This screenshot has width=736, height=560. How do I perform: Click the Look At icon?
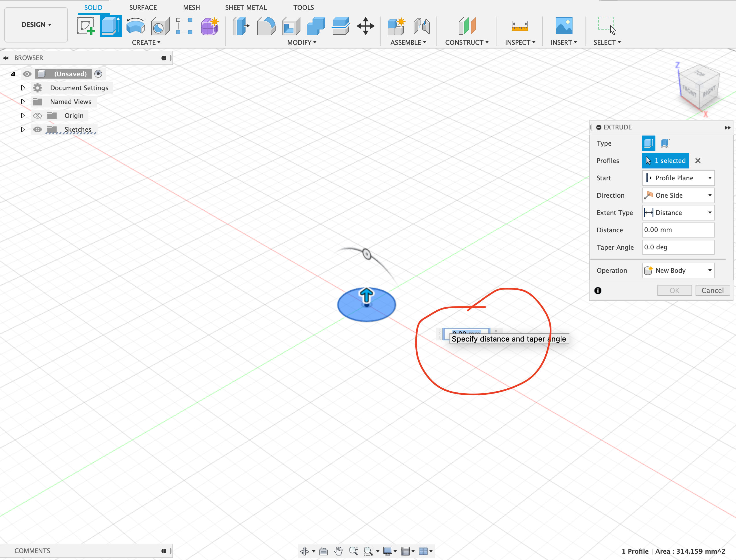pos(323,551)
